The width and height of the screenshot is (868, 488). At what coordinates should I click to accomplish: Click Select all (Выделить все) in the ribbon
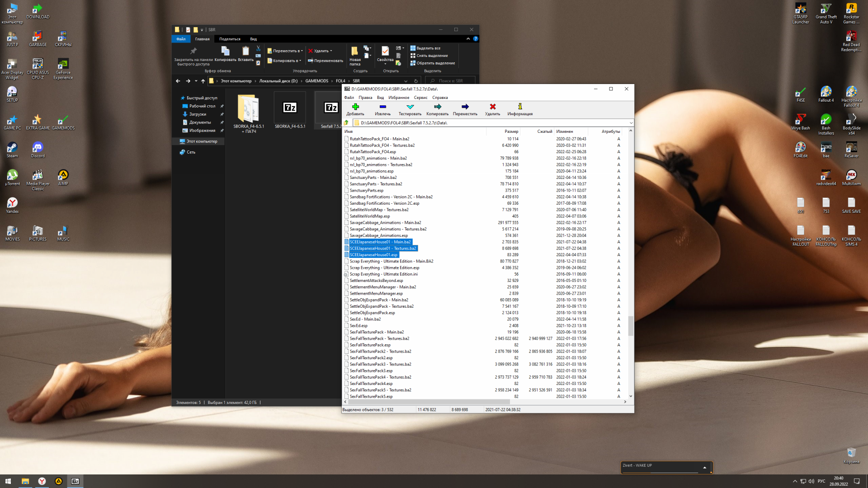(428, 48)
